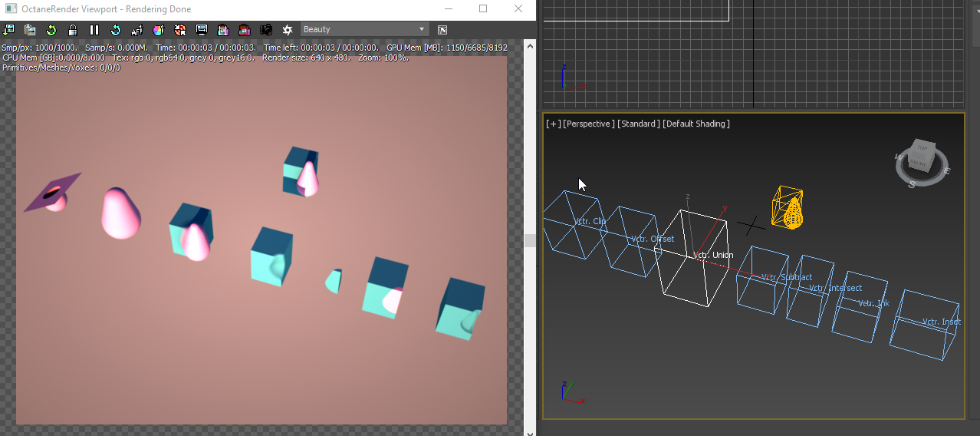This screenshot has height=436, width=980.
Task: Open the [+] viewport menu
Action: (553, 124)
